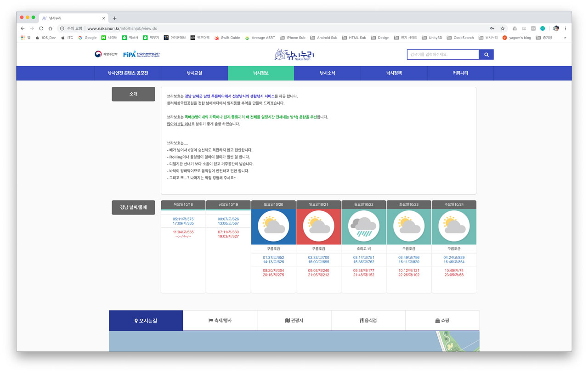Open the 커뮤니티 navigation menu
Image resolution: width=588 pixels, height=373 pixels.
click(x=460, y=73)
